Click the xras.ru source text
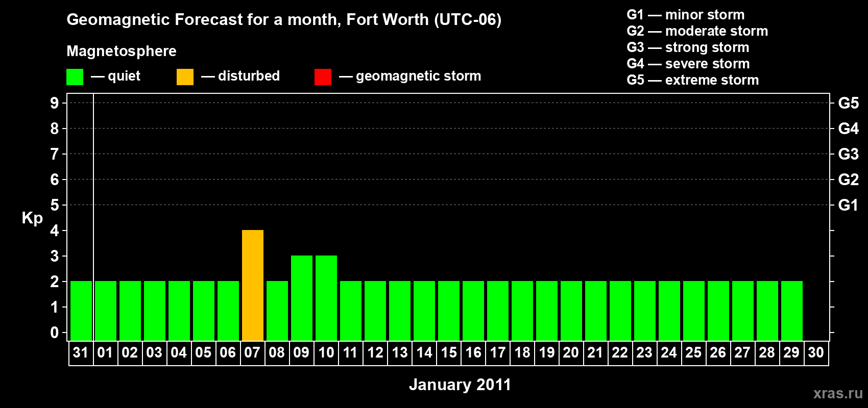868x408 pixels. coord(838,393)
